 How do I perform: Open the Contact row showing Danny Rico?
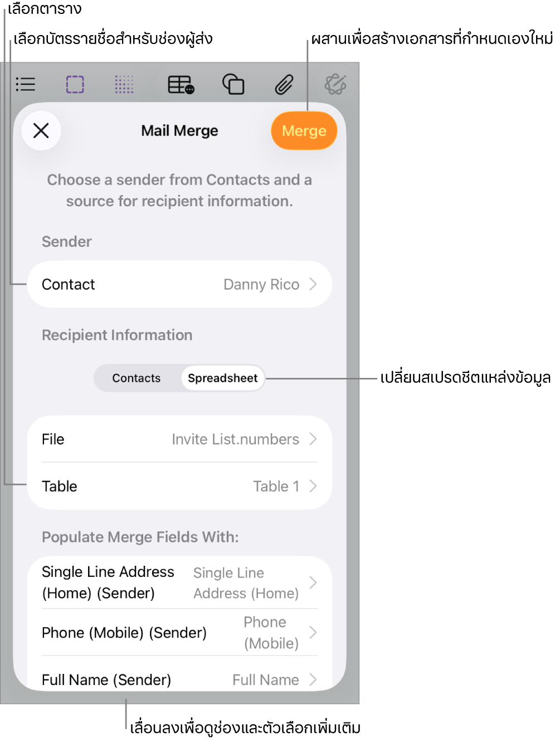(x=179, y=284)
